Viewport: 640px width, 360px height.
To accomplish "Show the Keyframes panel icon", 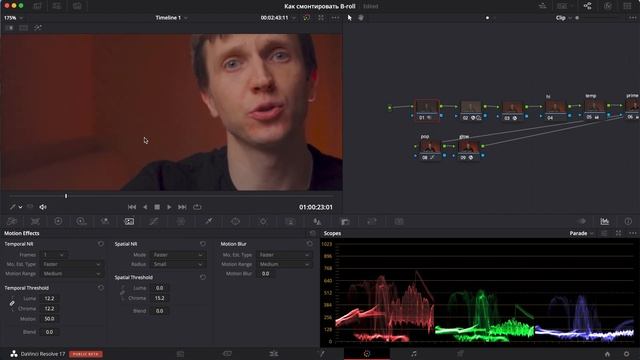I will tap(582, 221).
